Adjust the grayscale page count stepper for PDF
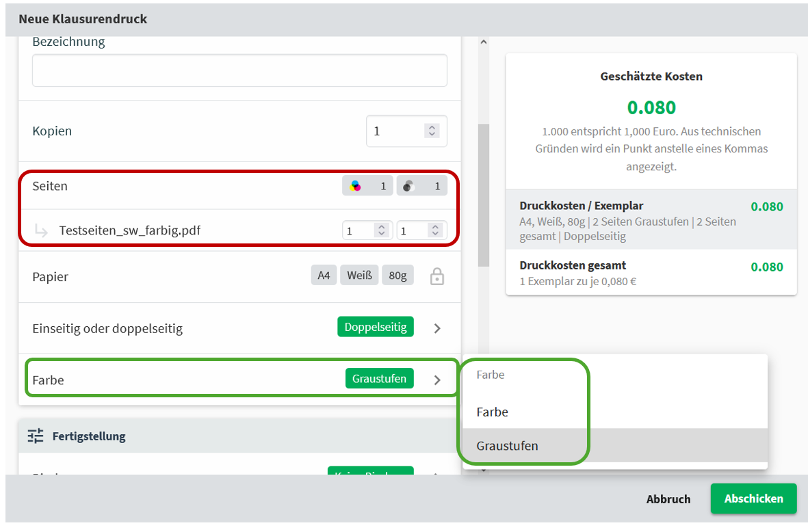 coord(435,231)
